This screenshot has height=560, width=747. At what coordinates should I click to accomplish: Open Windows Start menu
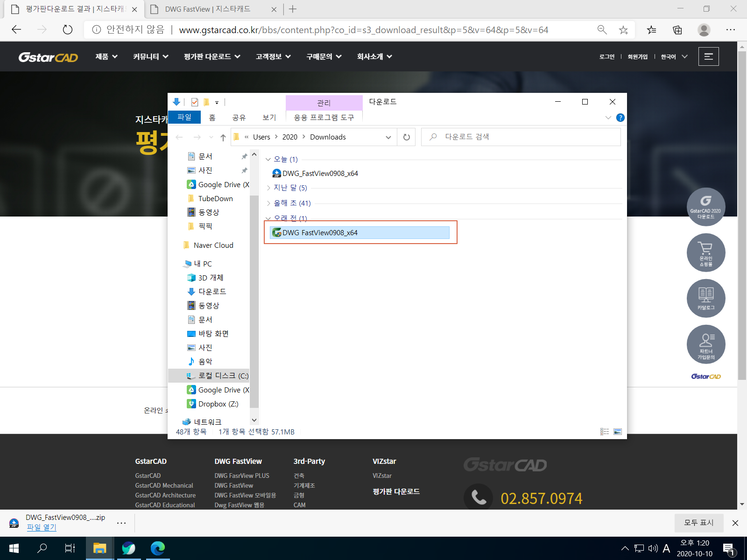point(14,548)
